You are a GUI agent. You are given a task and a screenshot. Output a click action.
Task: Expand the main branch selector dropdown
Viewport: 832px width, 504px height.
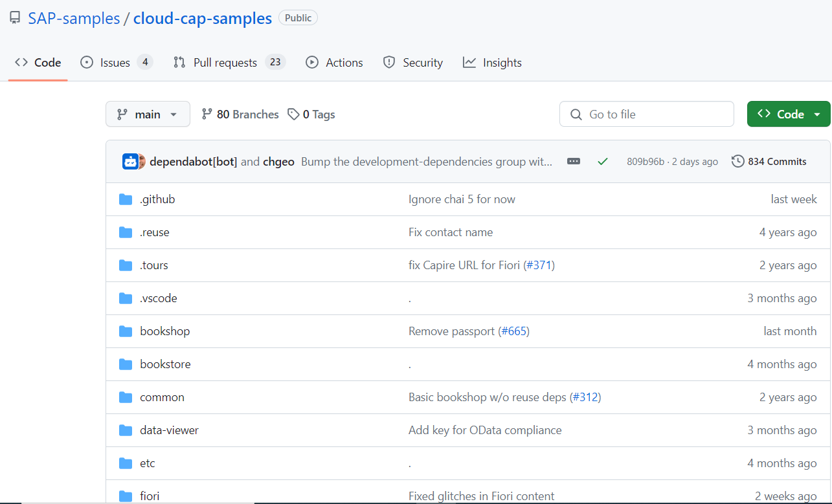pos(148,114)
